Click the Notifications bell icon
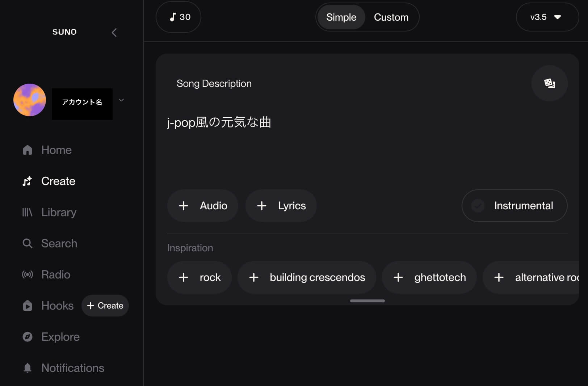 click(x=28, y=368)
